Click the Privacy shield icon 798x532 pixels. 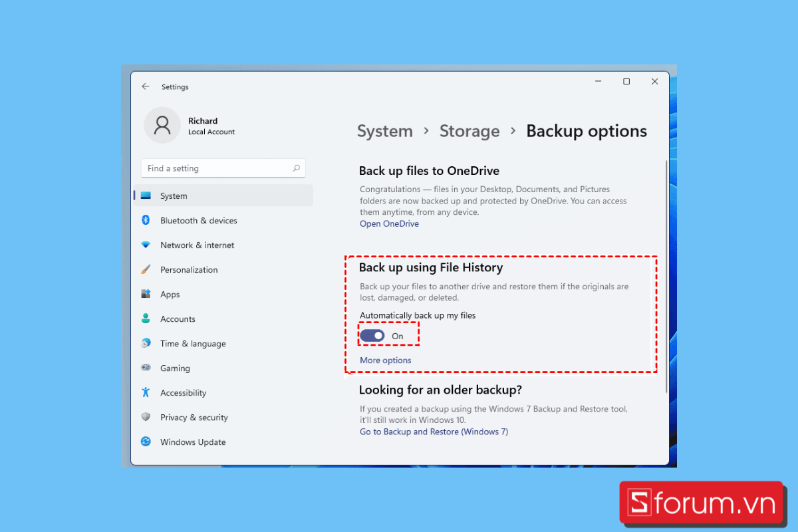pyautogui.click(x=146, y=417)
